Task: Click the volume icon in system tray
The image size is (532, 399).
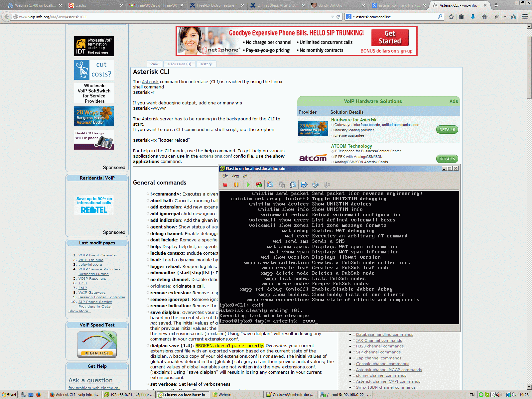Action: 514,395
